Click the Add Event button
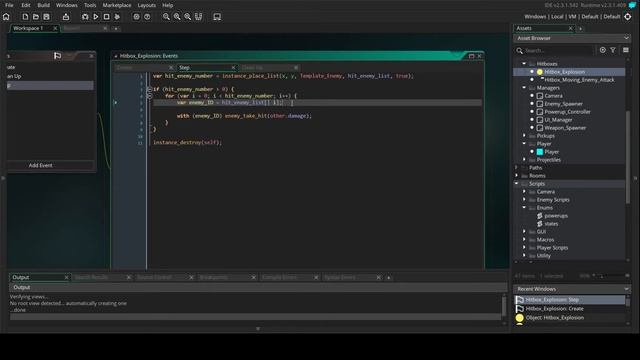 (x=40, y=165)
